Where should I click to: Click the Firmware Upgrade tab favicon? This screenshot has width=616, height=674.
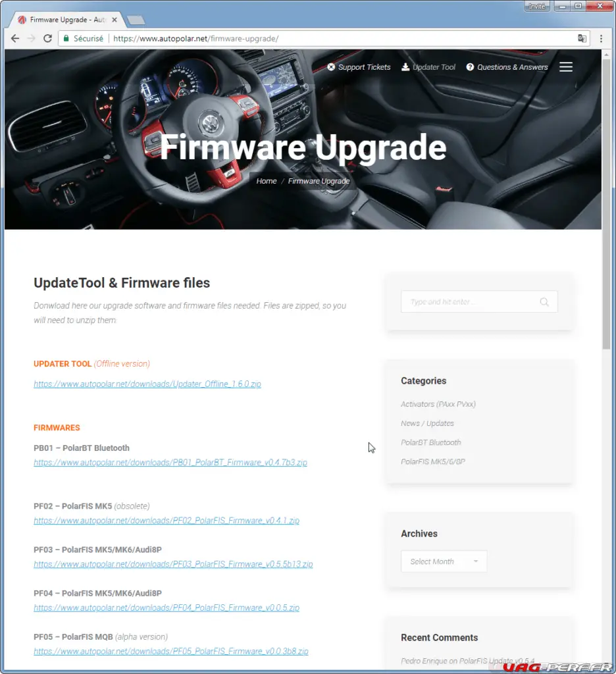[x=22, y=20]
